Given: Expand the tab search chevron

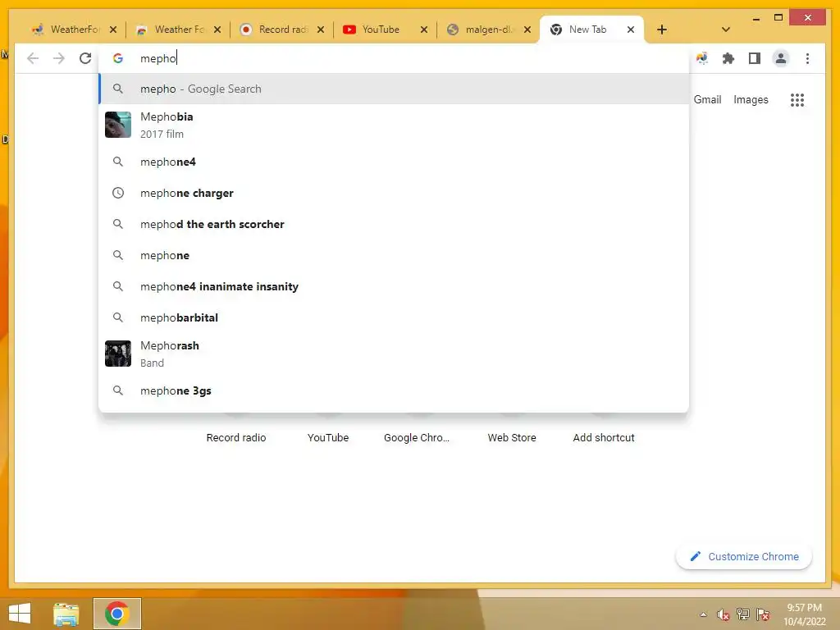Looking at the screenshot, I should click(726, 30).
